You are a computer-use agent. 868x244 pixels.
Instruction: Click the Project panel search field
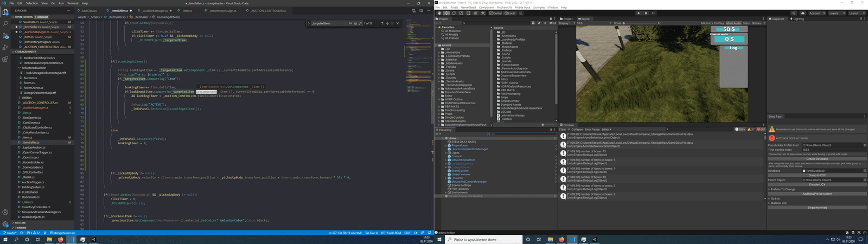click(496, 23)
